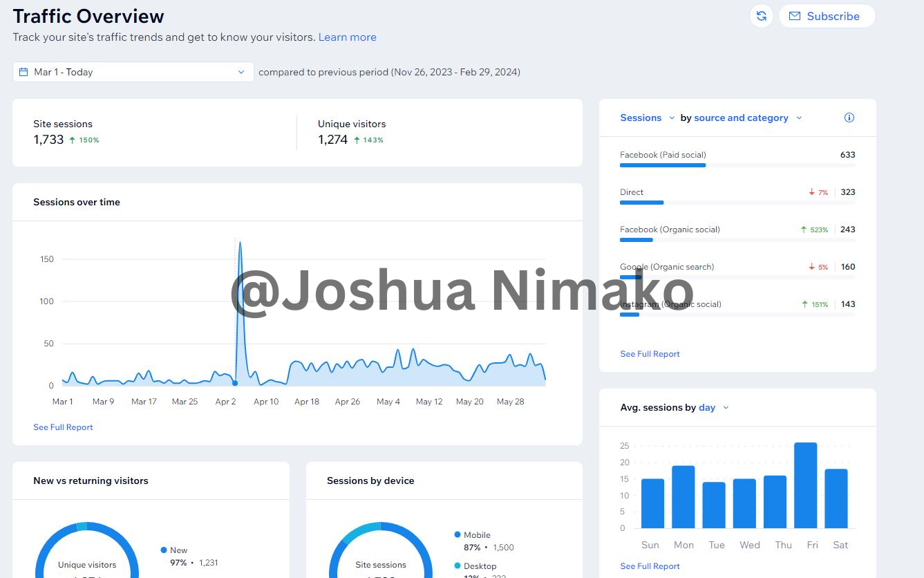Click the Sessions over time heading
This screenshot has height=578, width=924.
coord(77,203)
